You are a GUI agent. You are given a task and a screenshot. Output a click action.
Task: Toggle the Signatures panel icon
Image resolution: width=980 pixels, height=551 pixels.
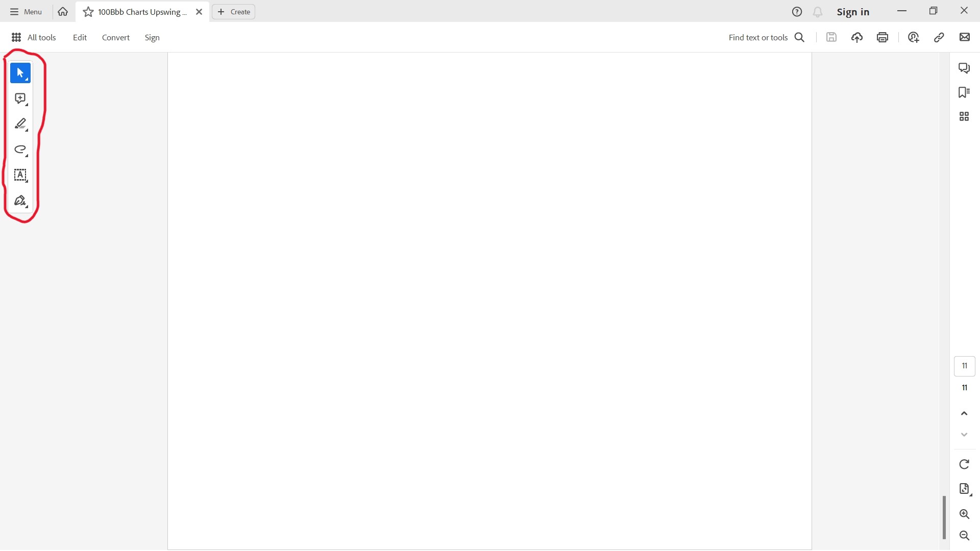click(x=20, y=201)
